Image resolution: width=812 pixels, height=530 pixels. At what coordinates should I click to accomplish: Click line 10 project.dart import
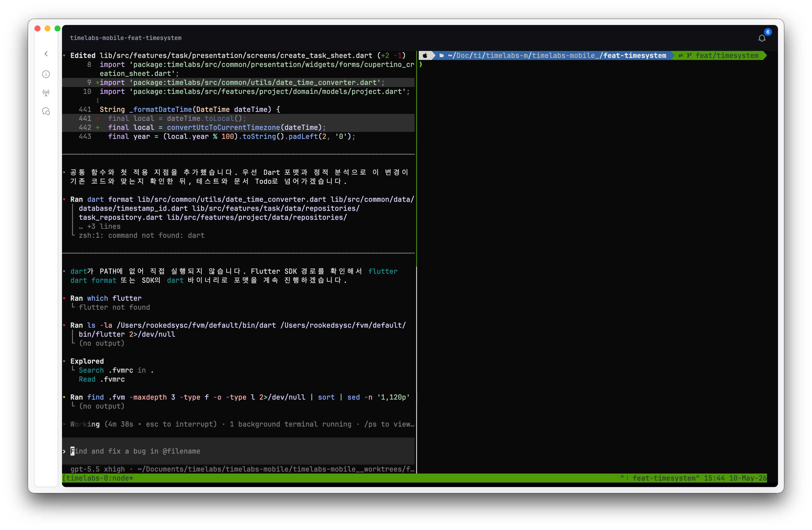246,91
